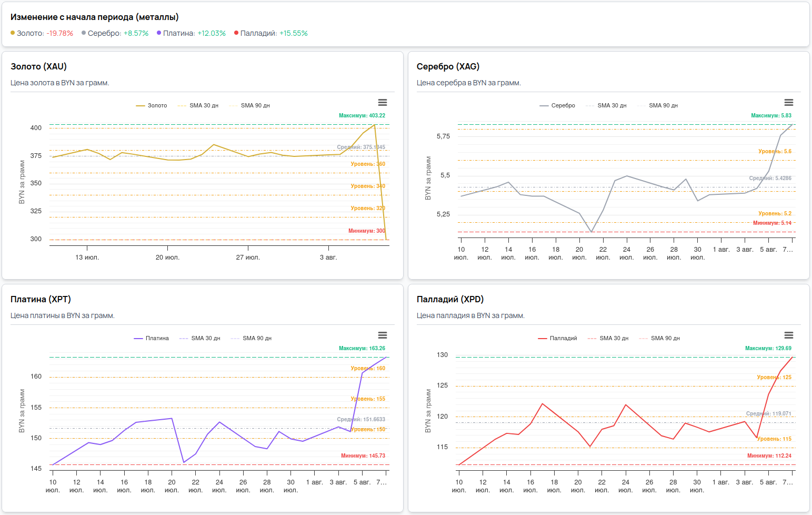Click the "Минимум: 300" label on the gold chart
The width and height of the screenshot is (812, 515).
point(367,231)
